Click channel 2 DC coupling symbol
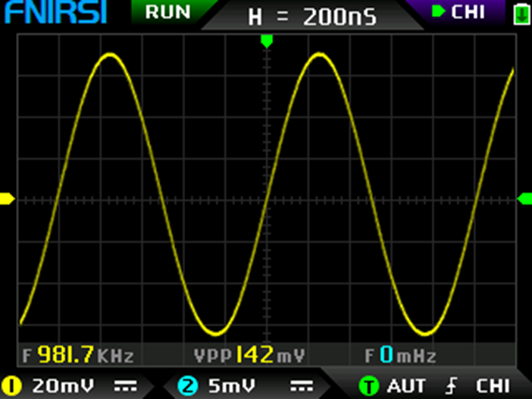 pyautogui.click(x=302, y=385)
